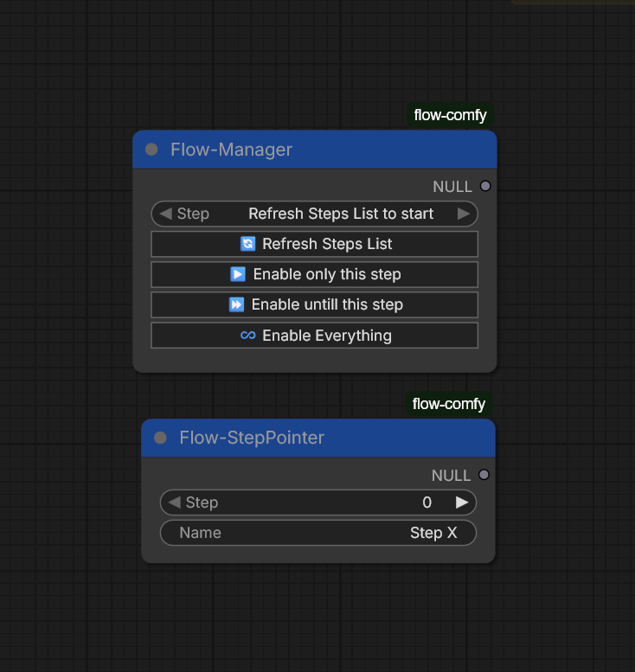Go to next step in Flow-Manager Step selector
This screenshot has height=672, width=635.
464,214
